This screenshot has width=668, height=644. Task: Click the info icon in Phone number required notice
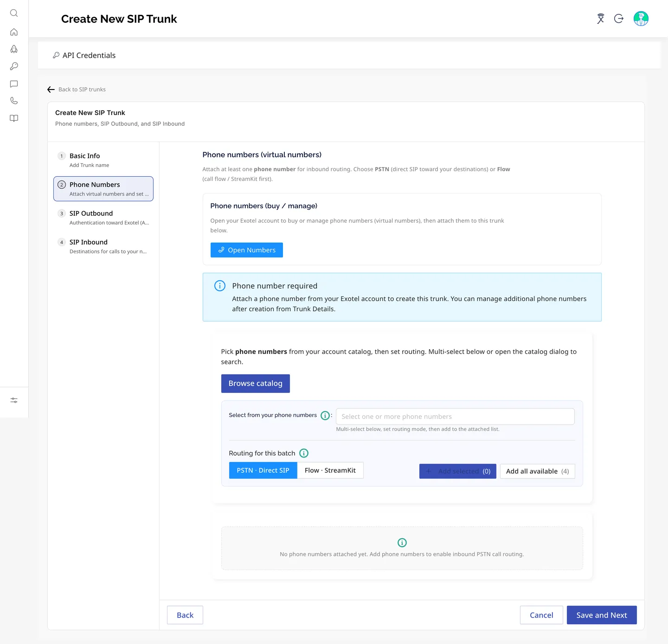[x=220, y=286]
